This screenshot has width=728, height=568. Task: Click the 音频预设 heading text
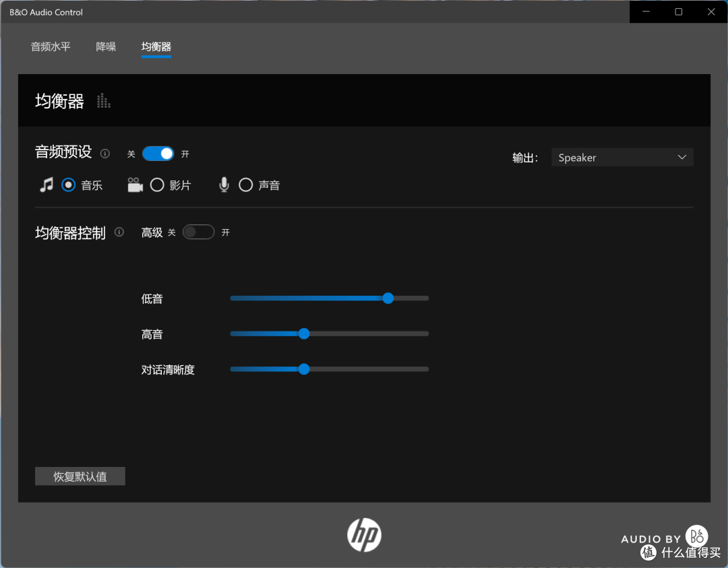63,152
